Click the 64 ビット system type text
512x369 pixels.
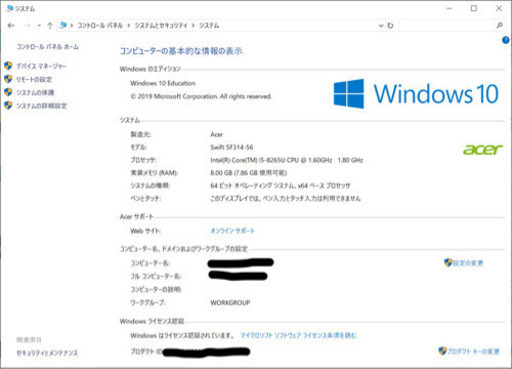(280, 186)
